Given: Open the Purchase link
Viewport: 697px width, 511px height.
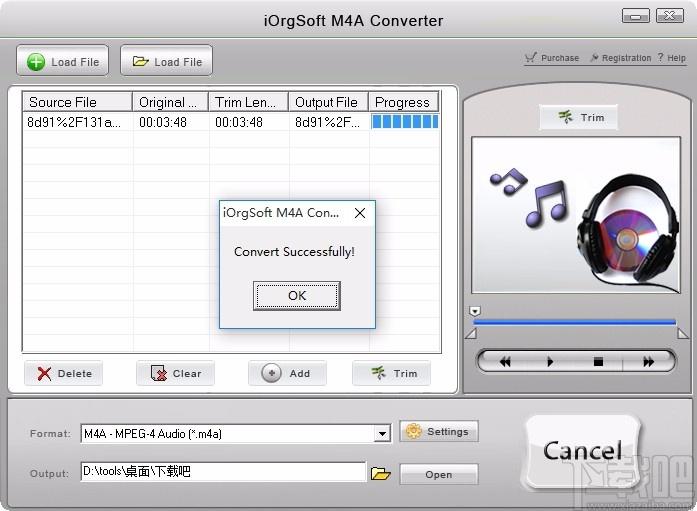Looking at the screenshot, I should [552, 58].
